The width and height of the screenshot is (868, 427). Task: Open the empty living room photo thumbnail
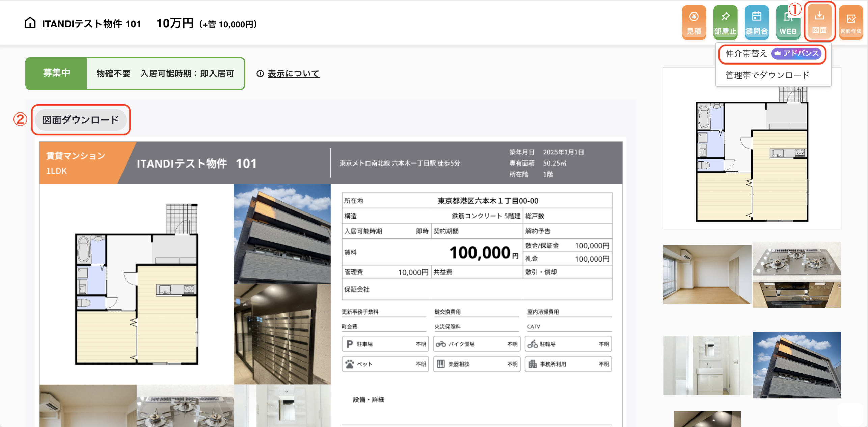click(707, 274)
